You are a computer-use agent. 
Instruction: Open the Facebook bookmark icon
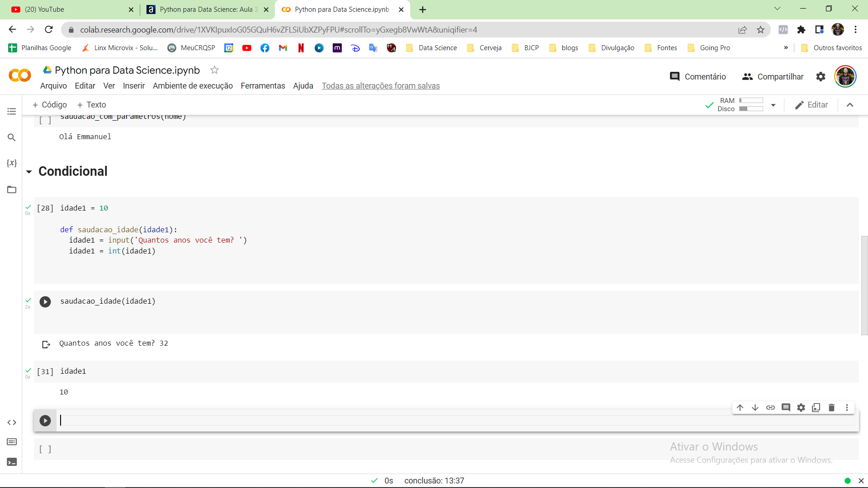(265, 48)
